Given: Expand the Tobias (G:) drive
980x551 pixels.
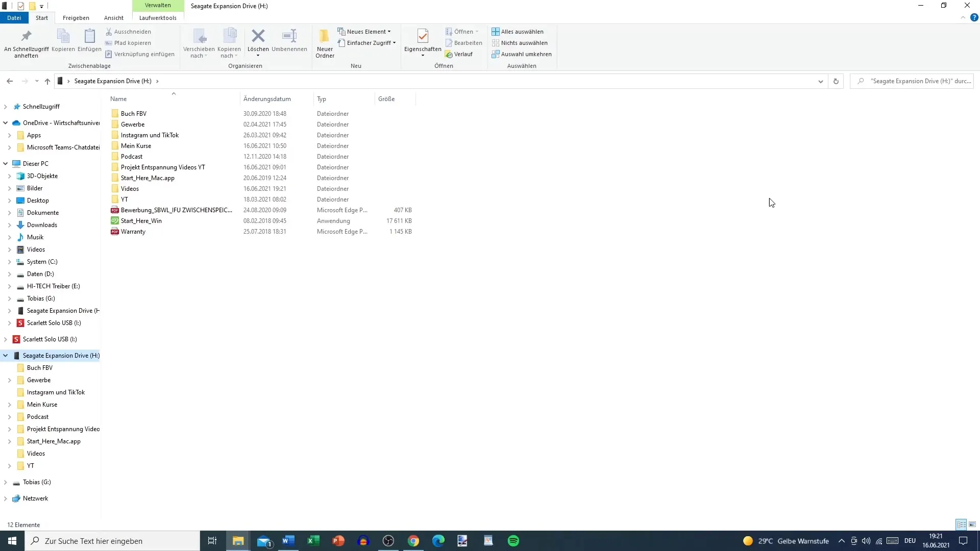Looking at the screenshot, I should point(6,482).
